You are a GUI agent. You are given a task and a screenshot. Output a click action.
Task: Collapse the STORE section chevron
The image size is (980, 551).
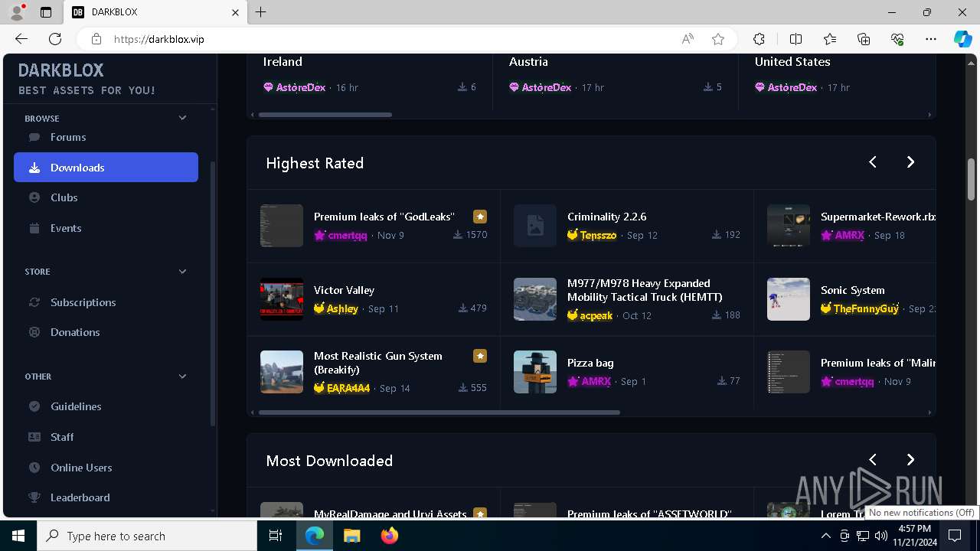click(182, 271)
